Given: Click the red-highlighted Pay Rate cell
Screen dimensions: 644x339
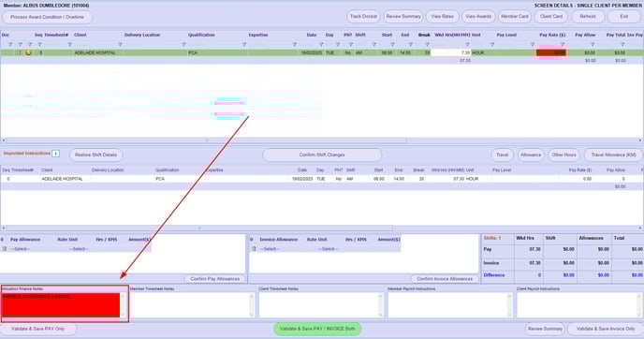Looking at the screenshot, I should [551, 52].
